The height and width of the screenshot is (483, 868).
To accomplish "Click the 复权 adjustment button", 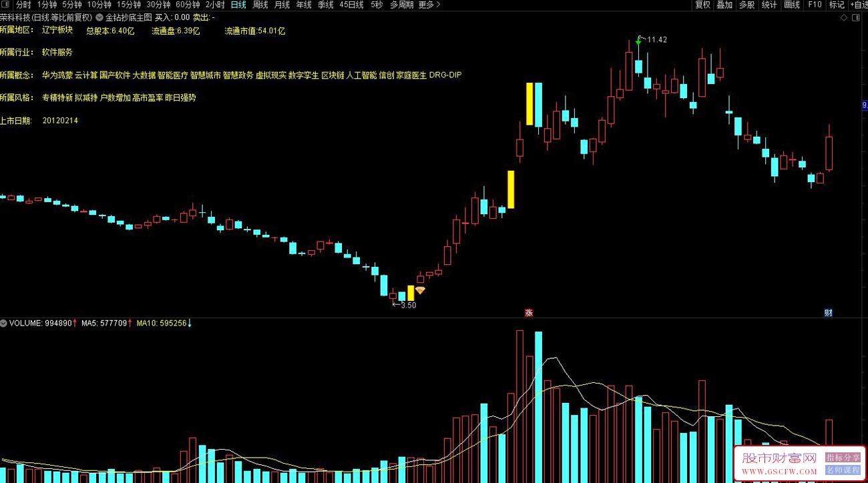I will click(x=703, y=5).
